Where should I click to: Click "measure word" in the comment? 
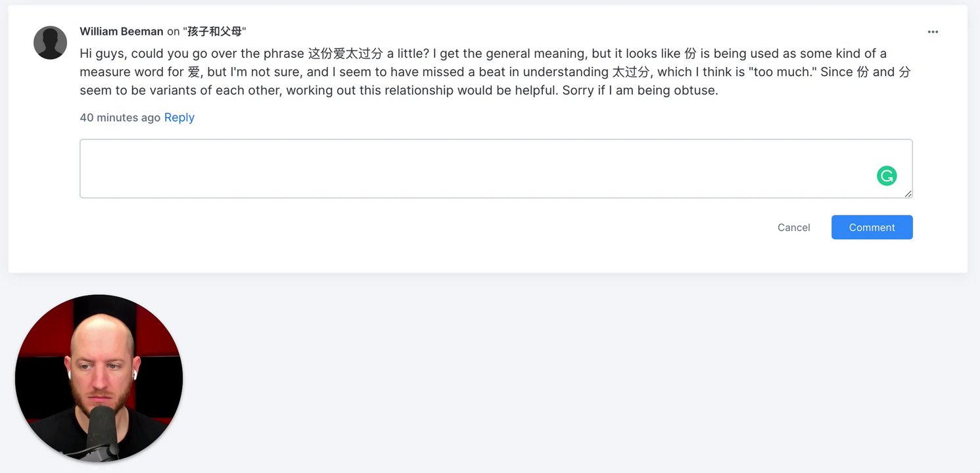pyautogui.click(x=122, y=72)
